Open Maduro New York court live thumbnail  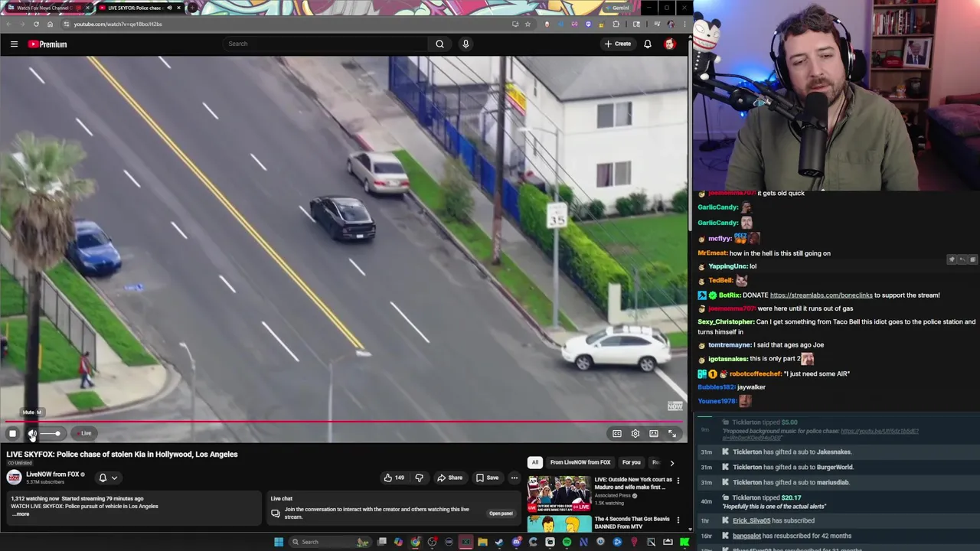click(559, 494)
